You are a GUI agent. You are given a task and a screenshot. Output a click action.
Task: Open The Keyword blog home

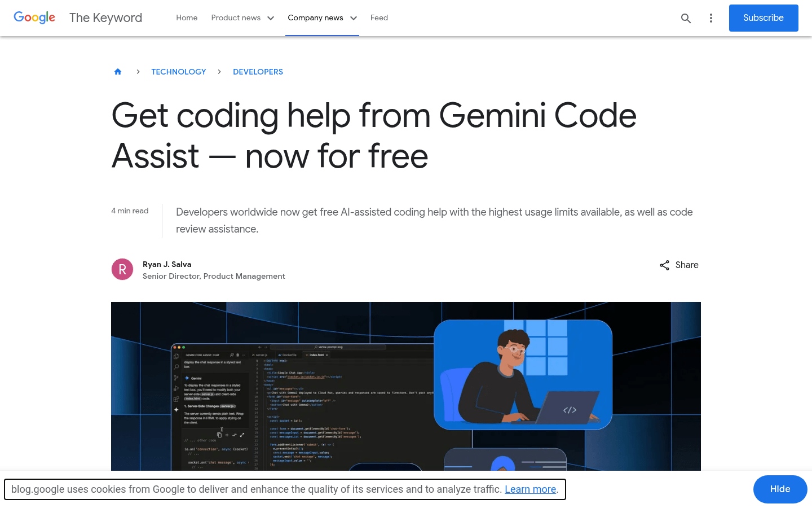pyautogui.click(x=105, y=17)
